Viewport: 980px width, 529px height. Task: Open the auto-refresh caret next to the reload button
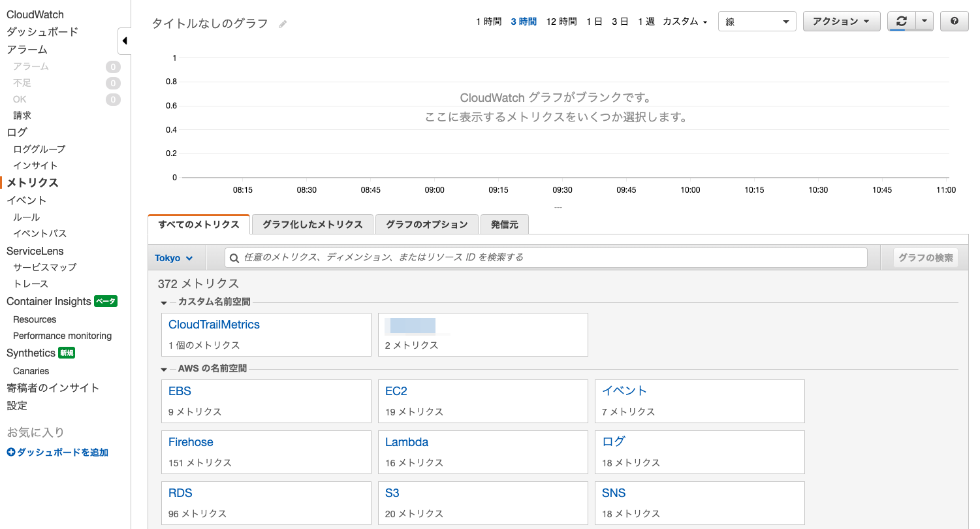coord(924,21)
